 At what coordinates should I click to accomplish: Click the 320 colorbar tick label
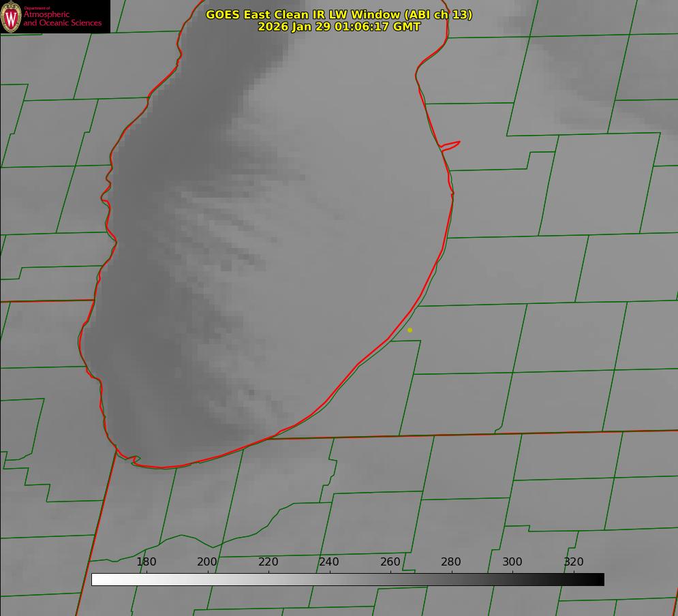pyautogui.click(x=573, y=562)
